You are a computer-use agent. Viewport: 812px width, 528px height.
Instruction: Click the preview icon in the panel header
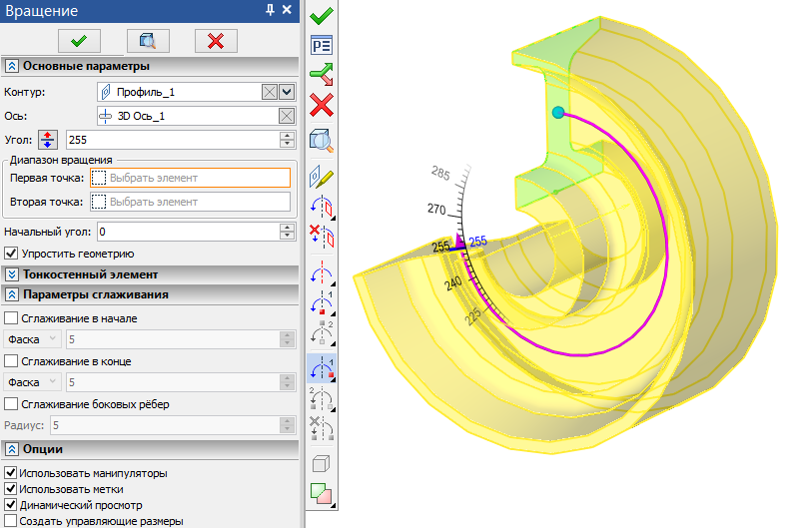148,40
